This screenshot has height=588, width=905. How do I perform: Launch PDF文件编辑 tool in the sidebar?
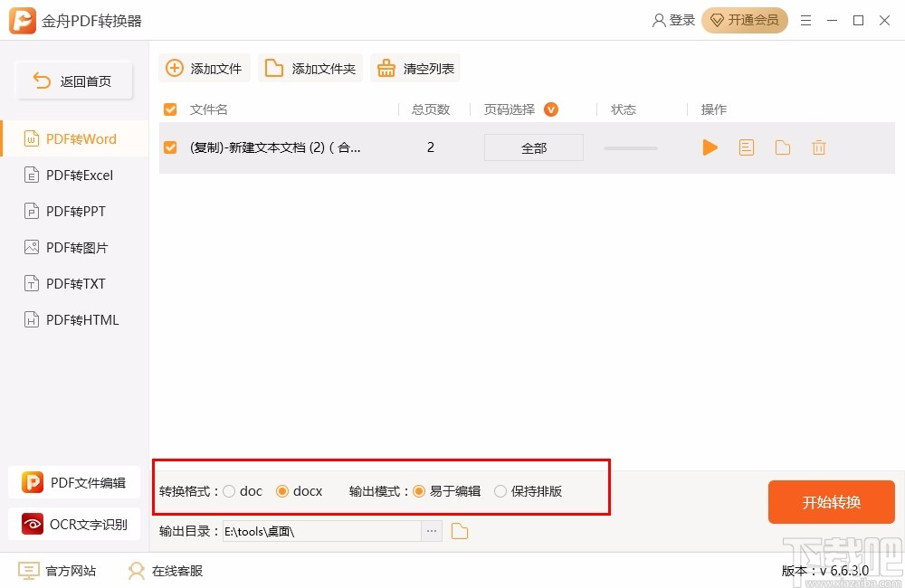pos(74,482)
